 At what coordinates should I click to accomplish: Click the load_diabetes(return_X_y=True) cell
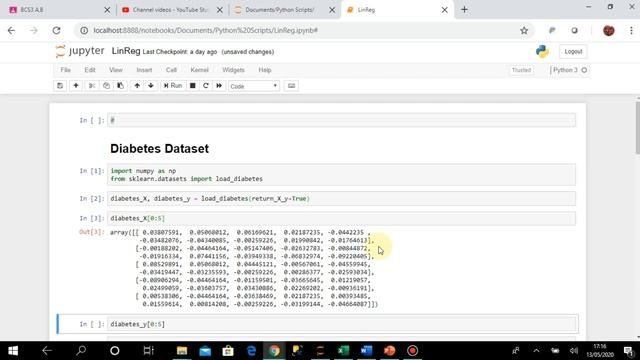pos(341,199)
